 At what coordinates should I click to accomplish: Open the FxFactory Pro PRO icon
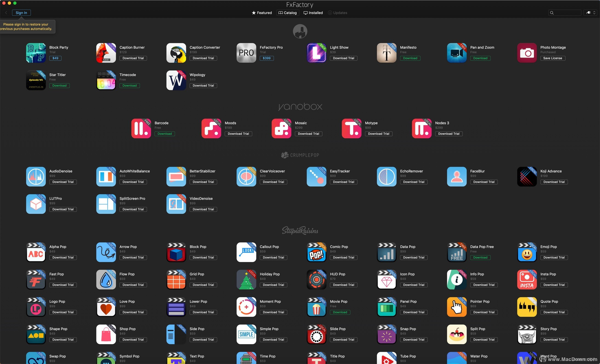point(246,53)
